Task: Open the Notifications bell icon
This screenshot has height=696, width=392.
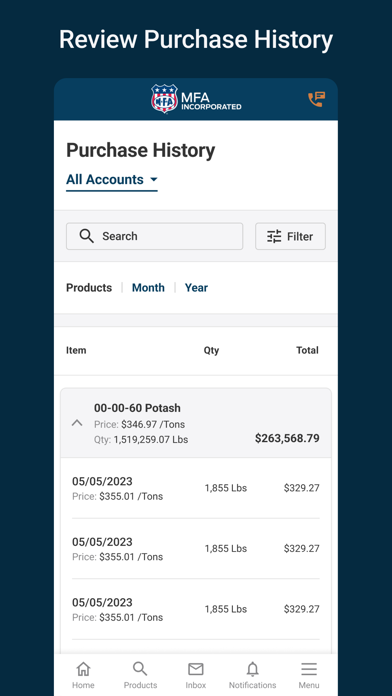Action: point(253,669)
